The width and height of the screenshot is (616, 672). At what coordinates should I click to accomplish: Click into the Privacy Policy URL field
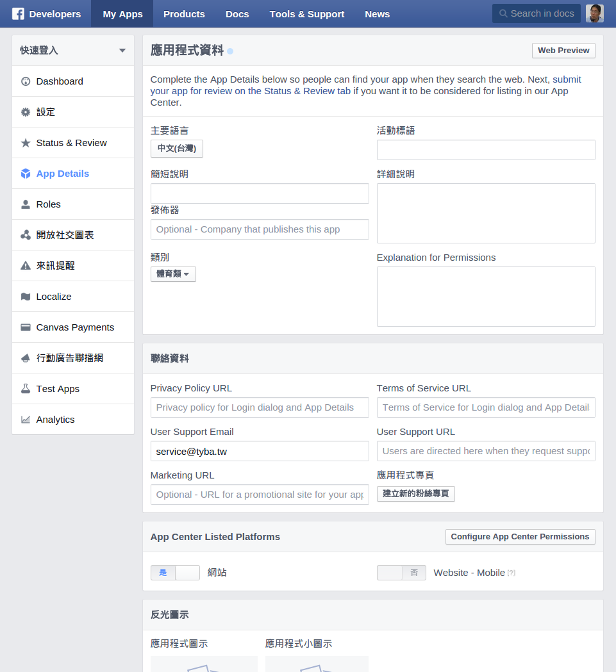tap(260, 407)
